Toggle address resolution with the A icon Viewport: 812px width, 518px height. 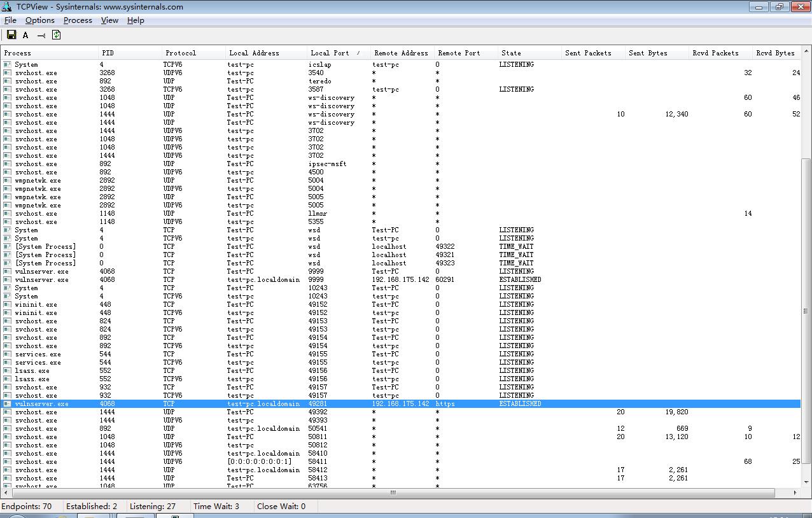tap(25, 35)
